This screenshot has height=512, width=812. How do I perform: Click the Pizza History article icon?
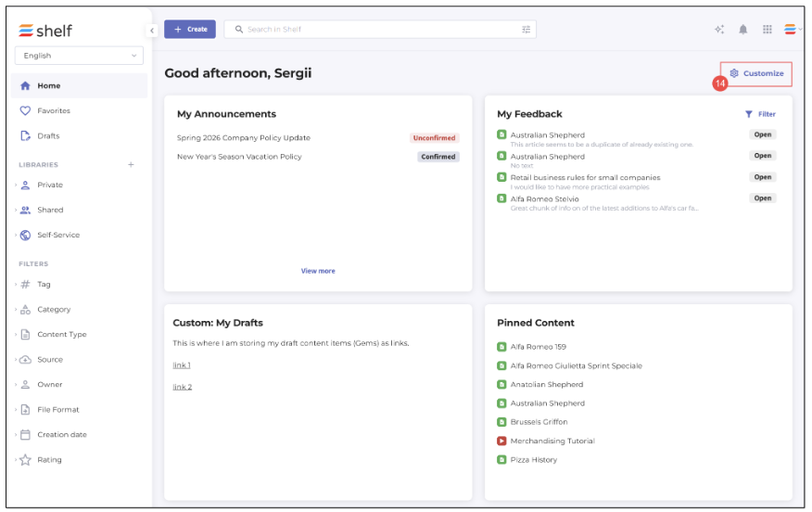point(501,460)
